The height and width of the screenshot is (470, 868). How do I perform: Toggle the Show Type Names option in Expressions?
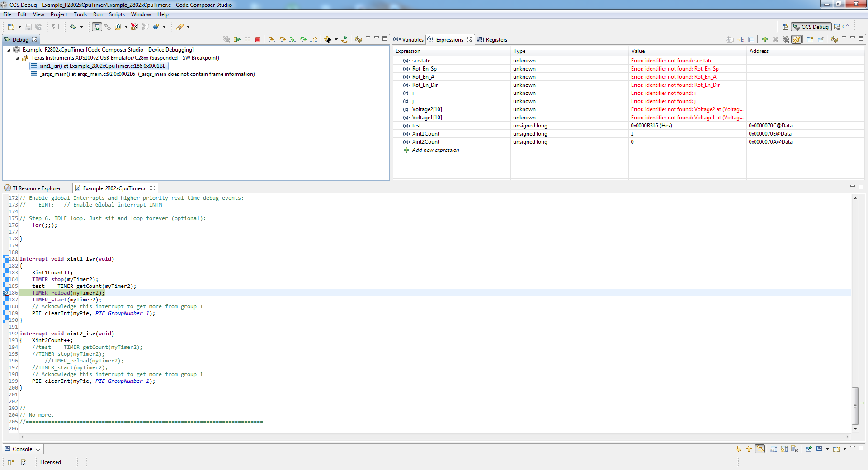741,39
